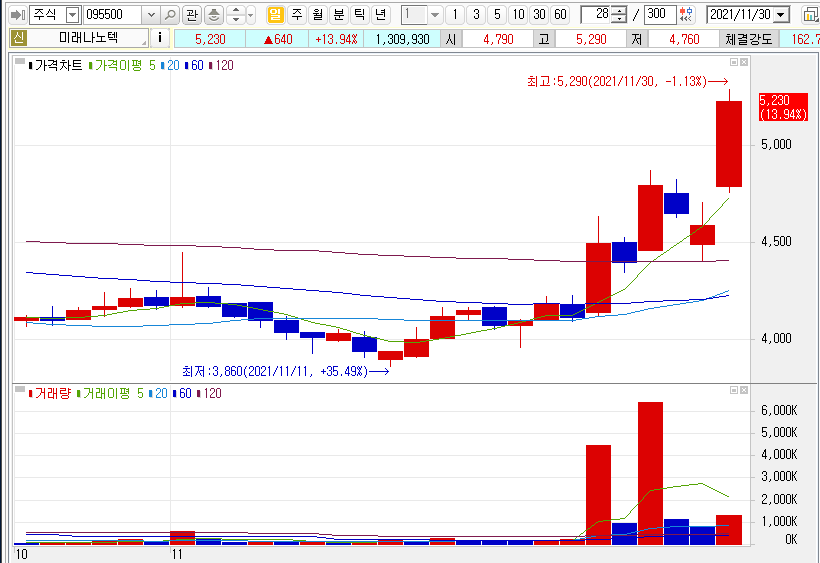
Task: Choose the 10 interval preset button
Action: [x=518, y=15]
